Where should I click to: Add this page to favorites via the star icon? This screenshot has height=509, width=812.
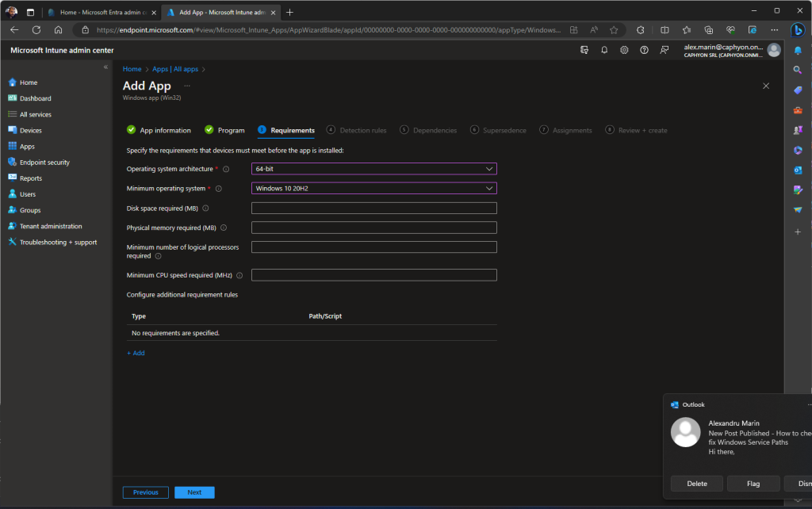click(x=613, y=29)
